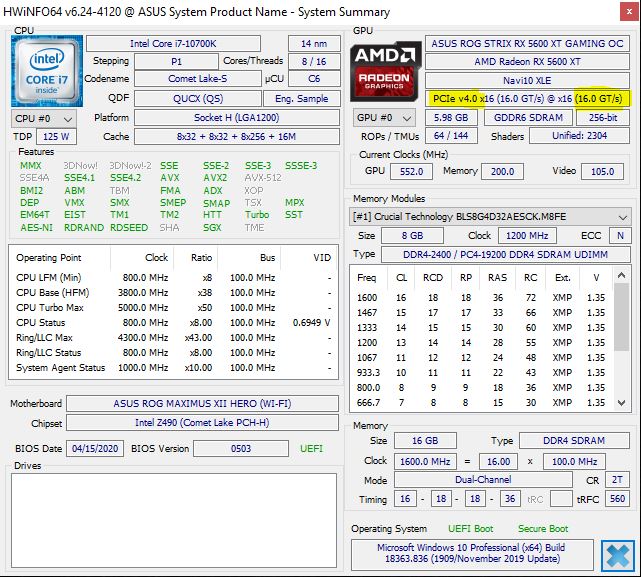Click the µCU C6 value field
Screen dimensions: 641x577
click(314, 79)
